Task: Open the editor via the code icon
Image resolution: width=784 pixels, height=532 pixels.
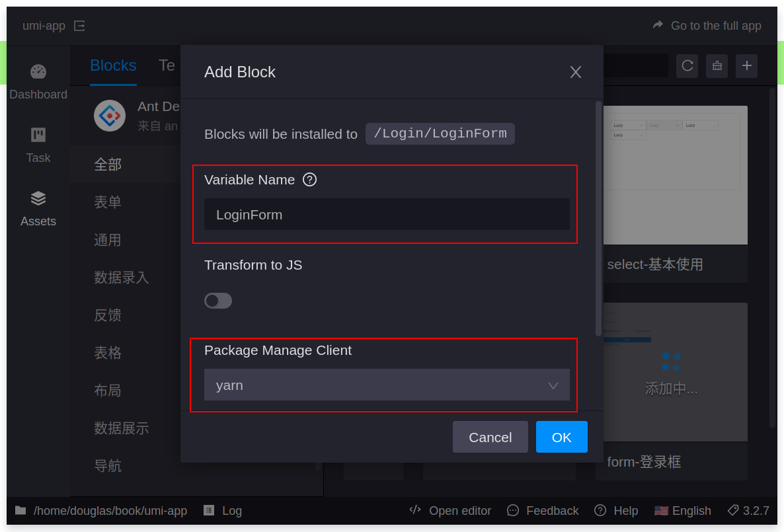Action: point(414,510)
